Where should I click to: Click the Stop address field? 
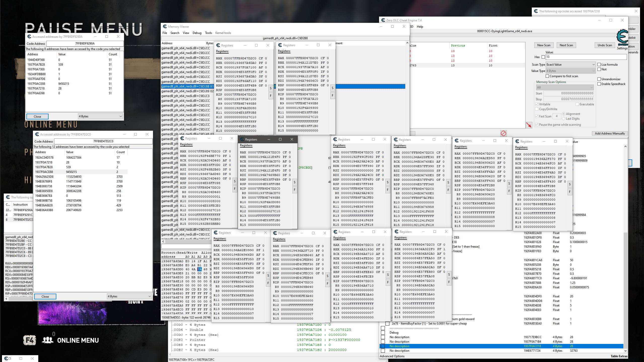click(x=569, y=99)
